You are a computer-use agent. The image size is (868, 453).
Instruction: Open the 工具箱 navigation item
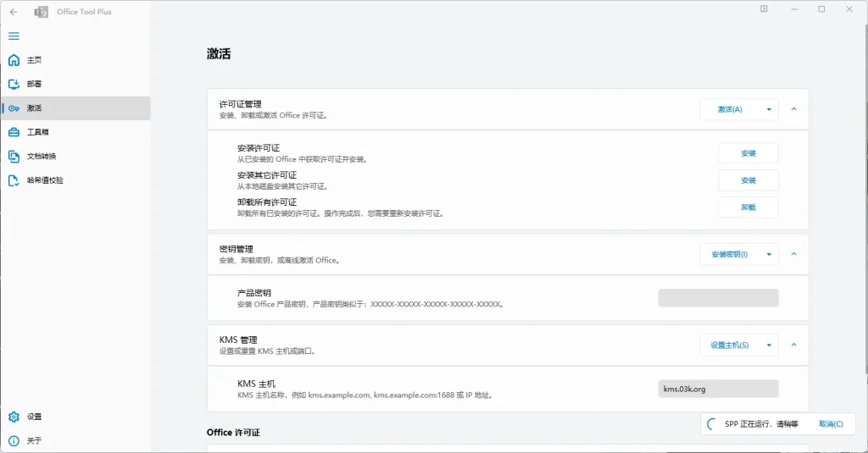[x=75, y=132]
